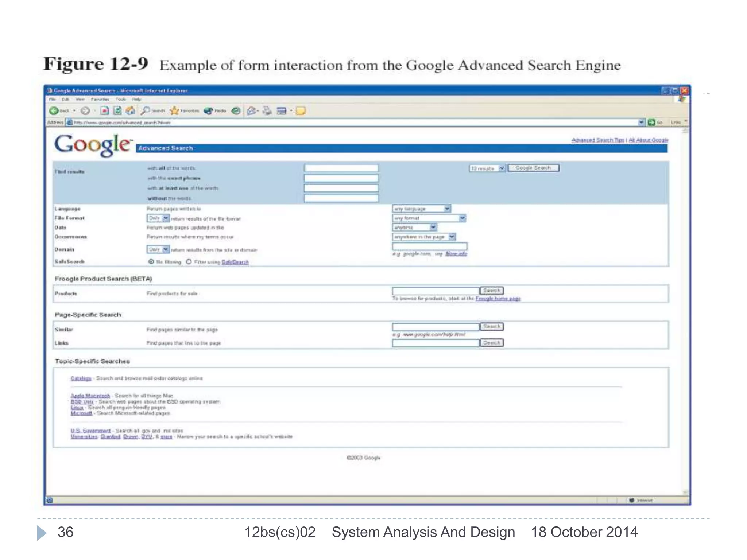Click the IE page icon in the title bar

[50, 90]
